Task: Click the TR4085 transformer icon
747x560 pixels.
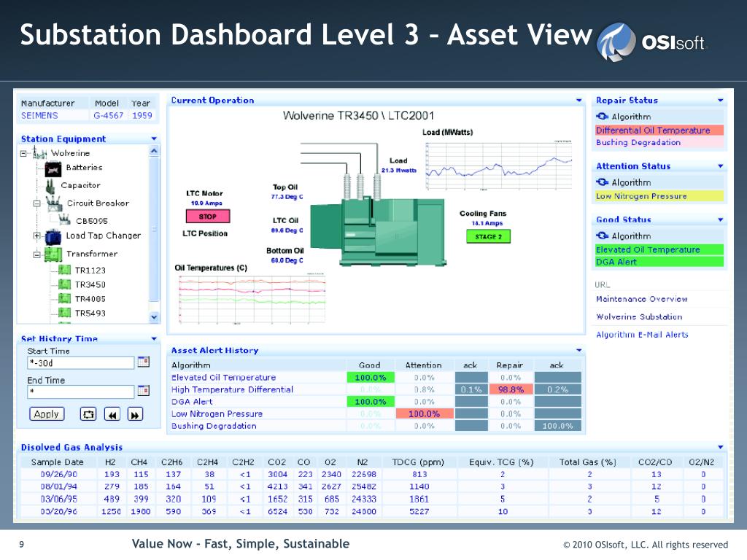Action: click(64, 298)
